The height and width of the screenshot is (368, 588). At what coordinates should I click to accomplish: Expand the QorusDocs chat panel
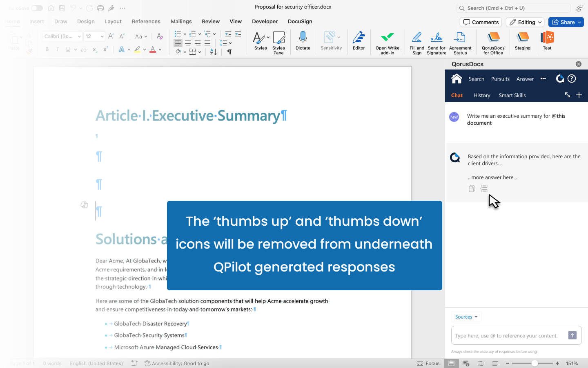[568, 95]
